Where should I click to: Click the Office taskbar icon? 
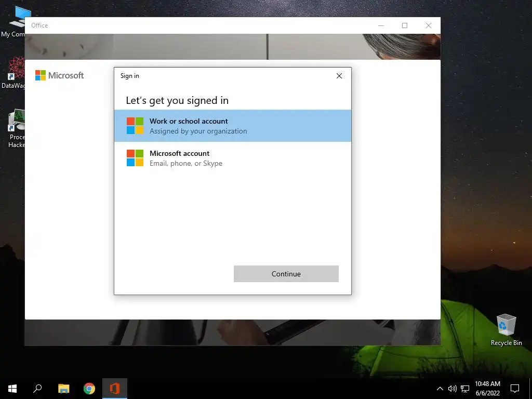tap(115, 389)
